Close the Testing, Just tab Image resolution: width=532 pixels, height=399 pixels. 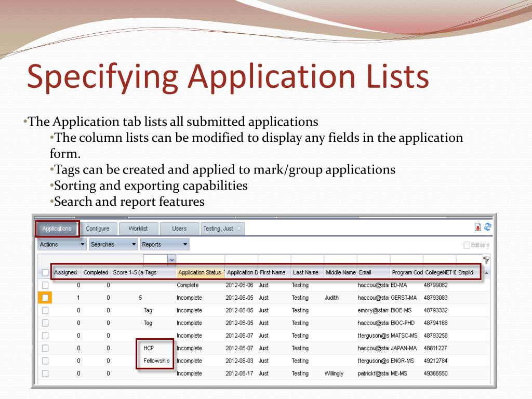239,229
